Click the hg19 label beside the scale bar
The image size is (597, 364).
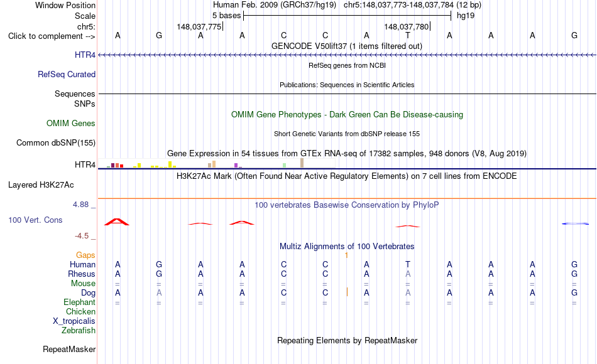click(x=466, y=16)
